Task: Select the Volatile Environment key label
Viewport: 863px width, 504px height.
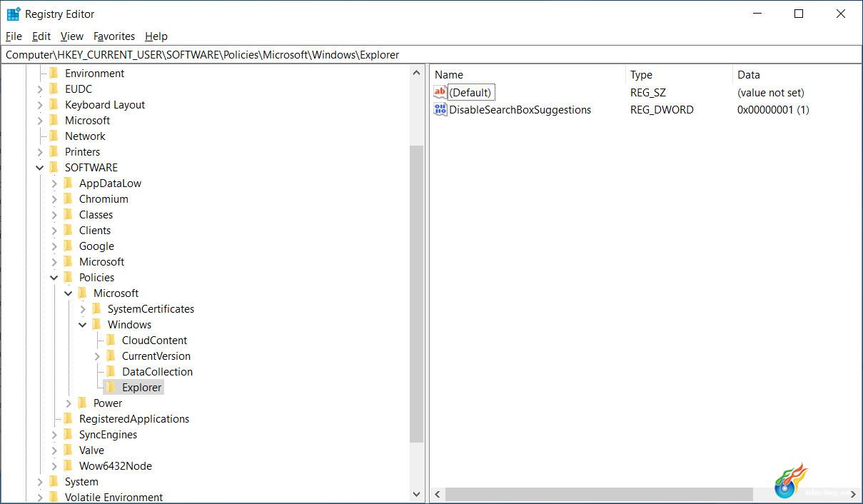Action: [113, 497]
